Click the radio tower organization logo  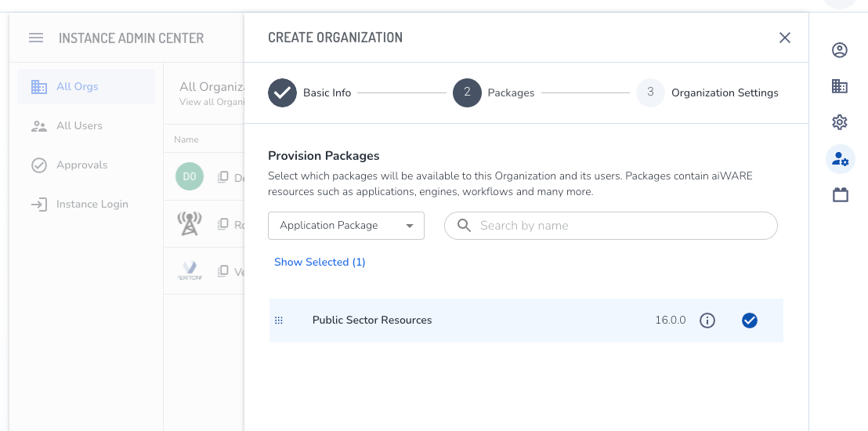(x=190, y=224)
